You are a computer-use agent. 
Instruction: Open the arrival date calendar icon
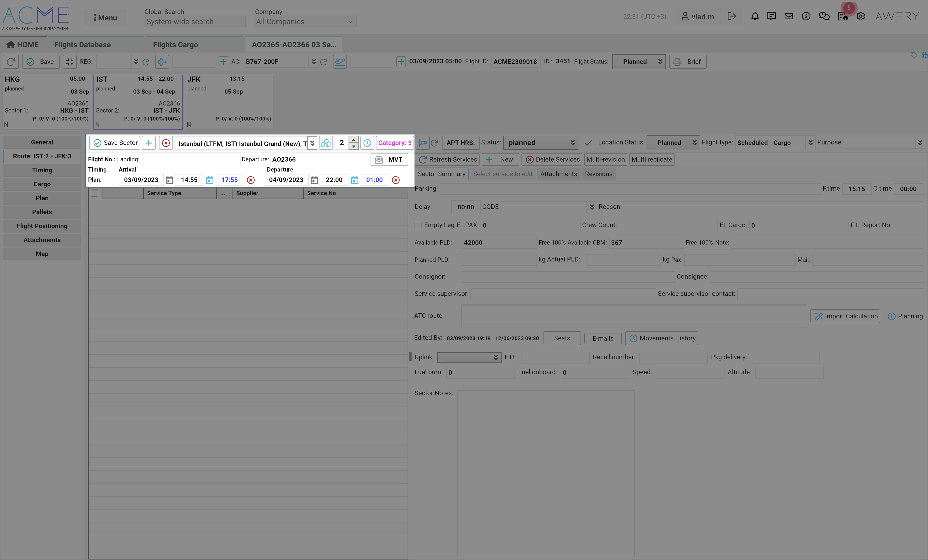pyautogui.click(x=169, y=180)
